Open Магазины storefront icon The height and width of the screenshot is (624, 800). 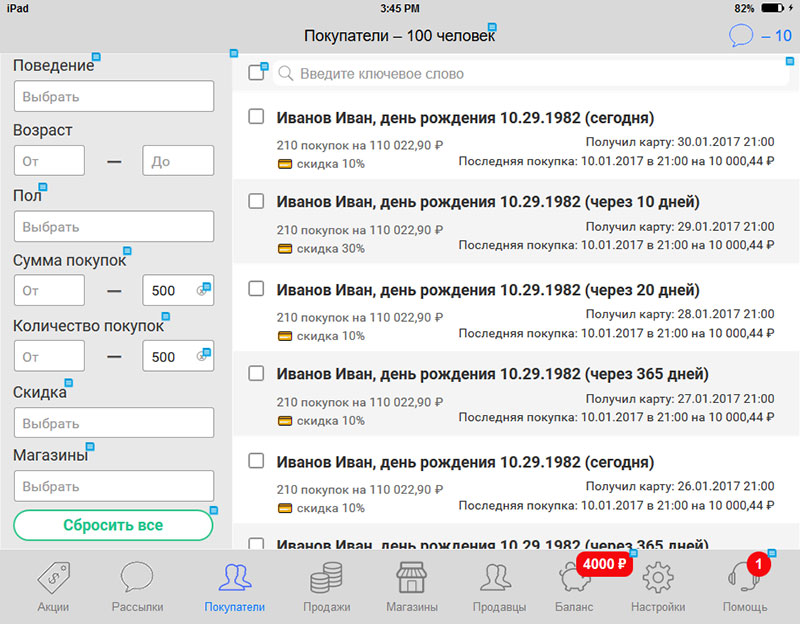(411, 579)
